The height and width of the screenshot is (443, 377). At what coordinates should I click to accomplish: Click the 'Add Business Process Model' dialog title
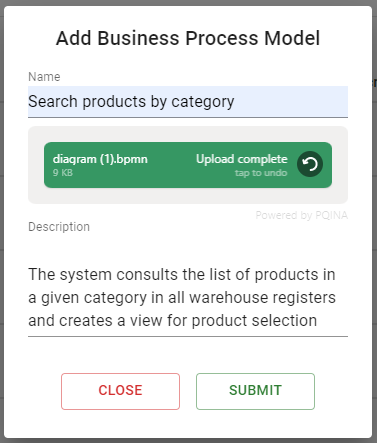[188, 38]
